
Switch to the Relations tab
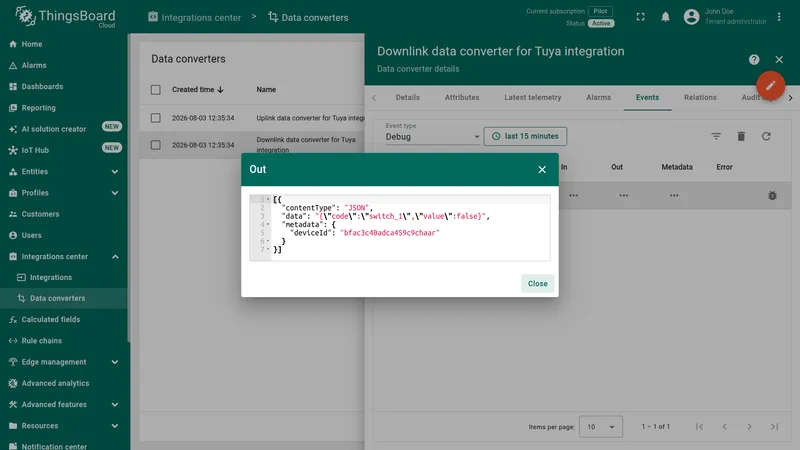[x=700, y=97]
